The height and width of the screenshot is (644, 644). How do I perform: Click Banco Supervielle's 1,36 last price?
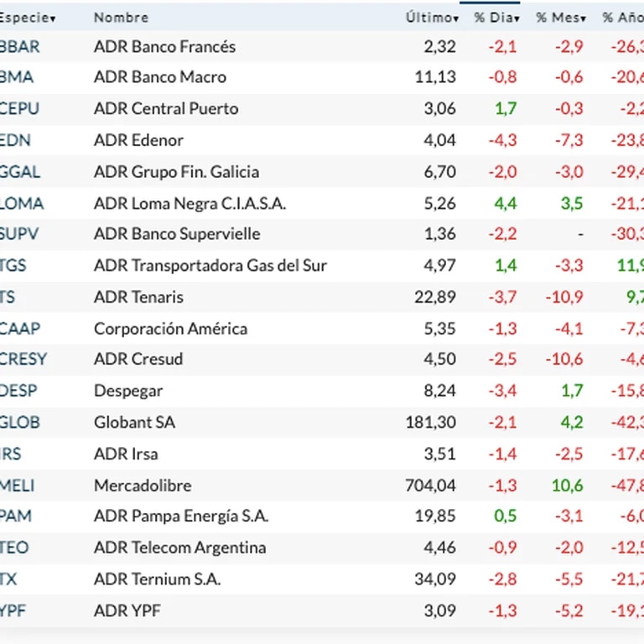click(440, 234)
